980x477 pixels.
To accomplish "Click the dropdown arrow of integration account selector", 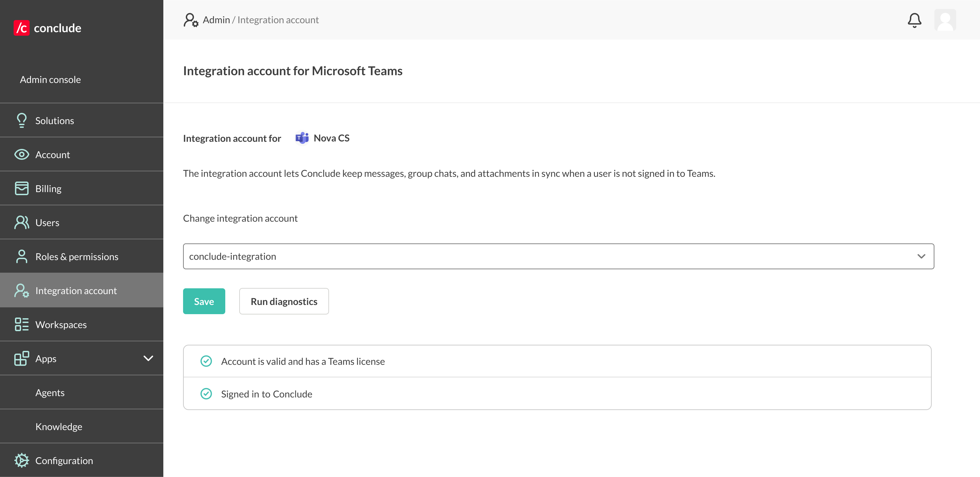I will click(x=921, y=257).
